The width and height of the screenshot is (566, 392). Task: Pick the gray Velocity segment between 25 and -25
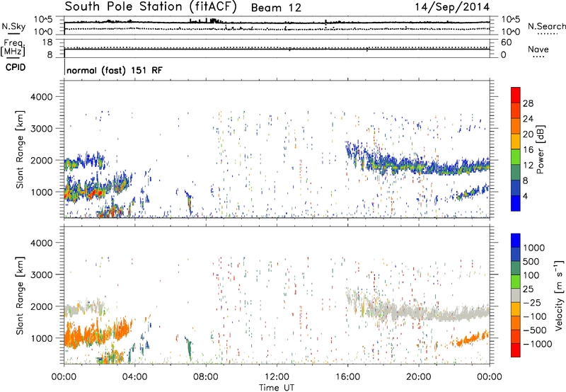[516, 296]
